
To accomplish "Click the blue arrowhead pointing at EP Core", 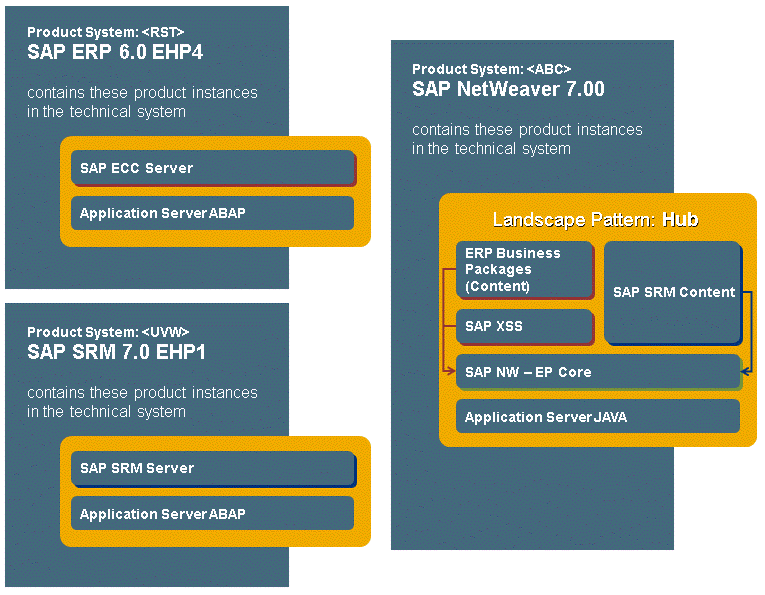I will (746, 372).
